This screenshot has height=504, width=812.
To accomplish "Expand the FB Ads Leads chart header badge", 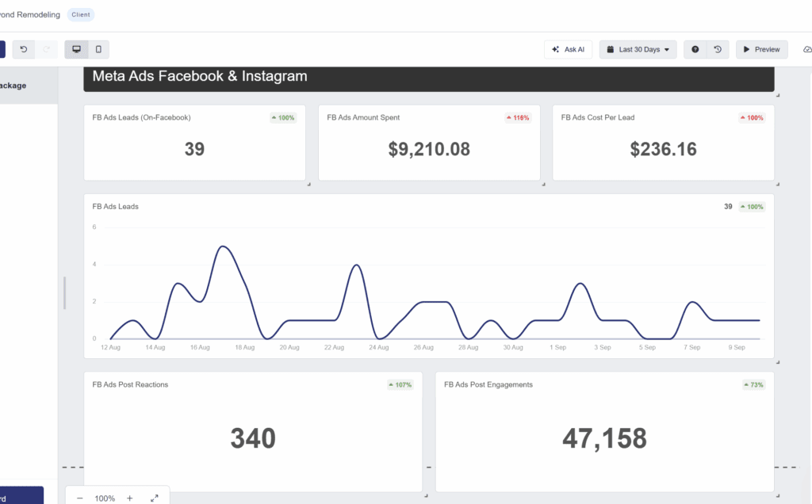I will coord(751,206).
